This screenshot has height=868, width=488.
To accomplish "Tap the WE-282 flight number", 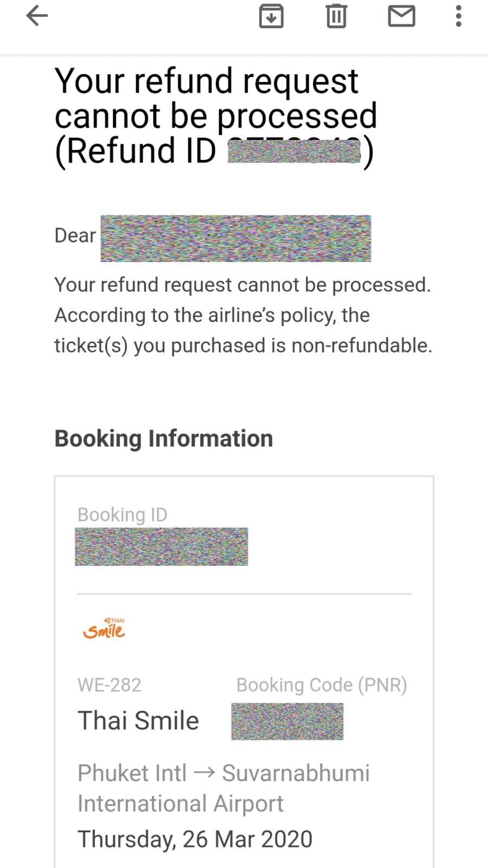I will tap(110, 685).
